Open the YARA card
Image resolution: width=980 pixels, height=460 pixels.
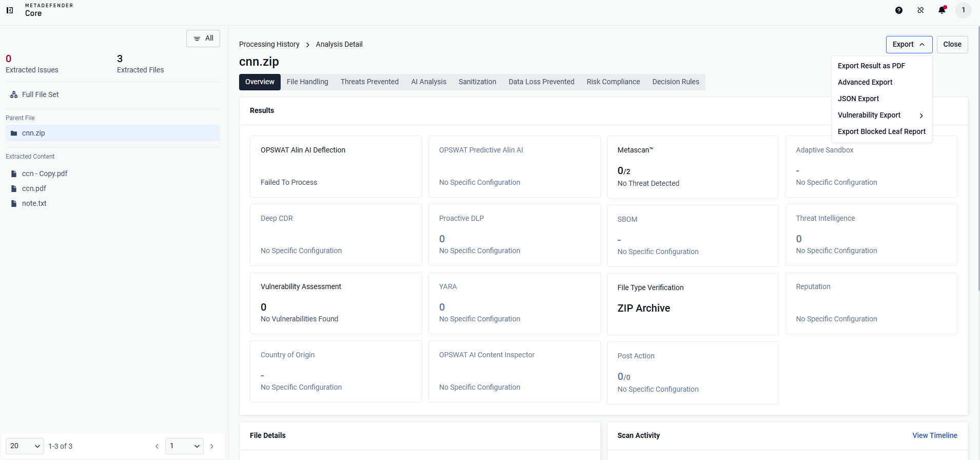coord(515,303)
